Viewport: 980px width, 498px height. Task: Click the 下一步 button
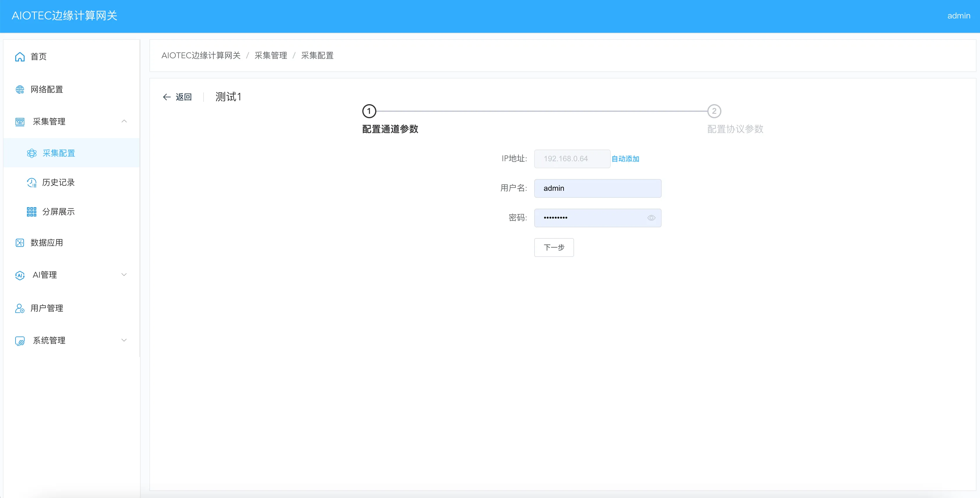point(554,248)
